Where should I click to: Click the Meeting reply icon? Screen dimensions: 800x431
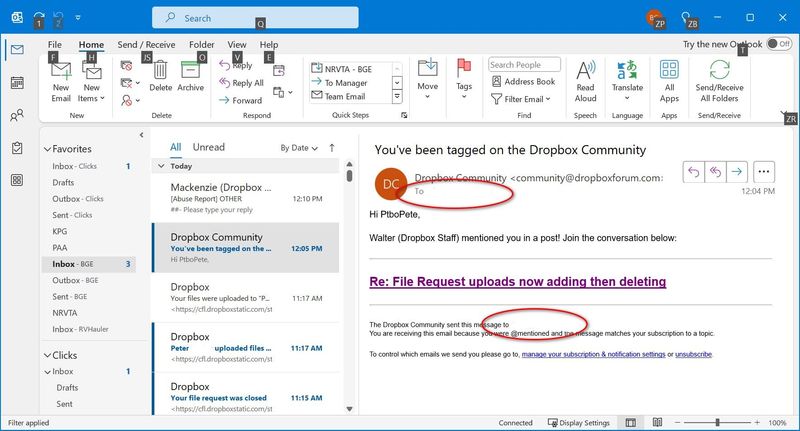coord(279,70)
